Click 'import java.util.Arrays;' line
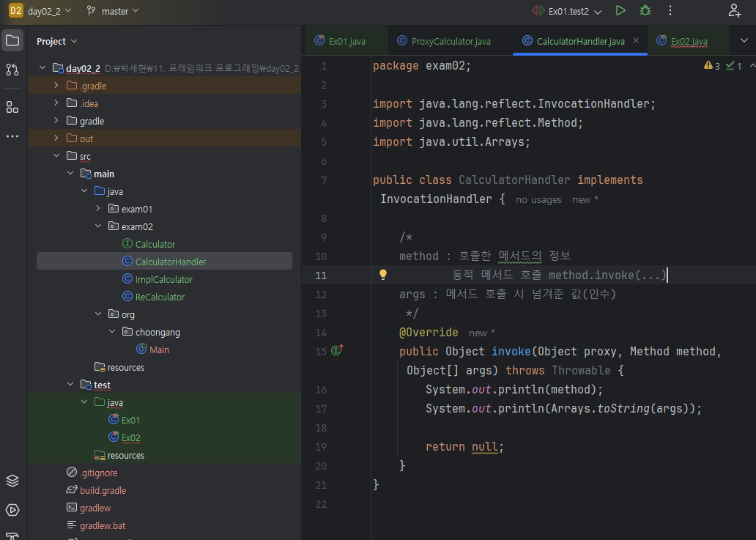756x540 pixels. pyautogui.click(x=451, y=142)
